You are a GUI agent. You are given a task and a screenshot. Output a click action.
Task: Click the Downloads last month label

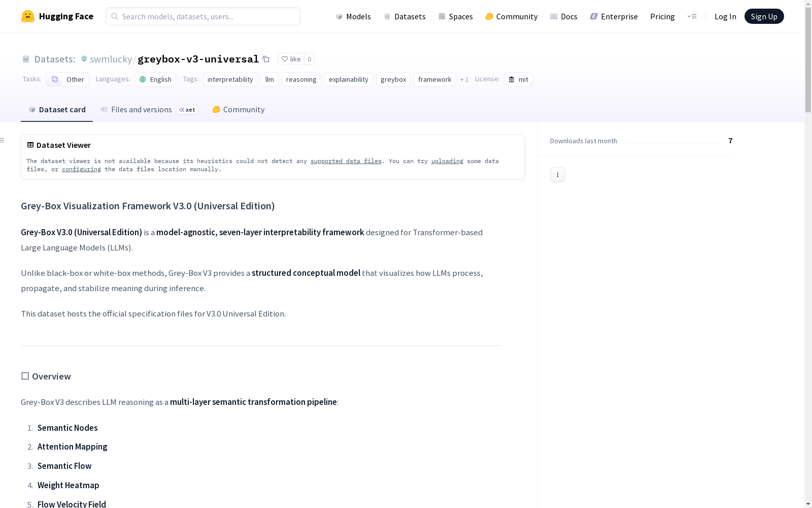coord(584,141)
